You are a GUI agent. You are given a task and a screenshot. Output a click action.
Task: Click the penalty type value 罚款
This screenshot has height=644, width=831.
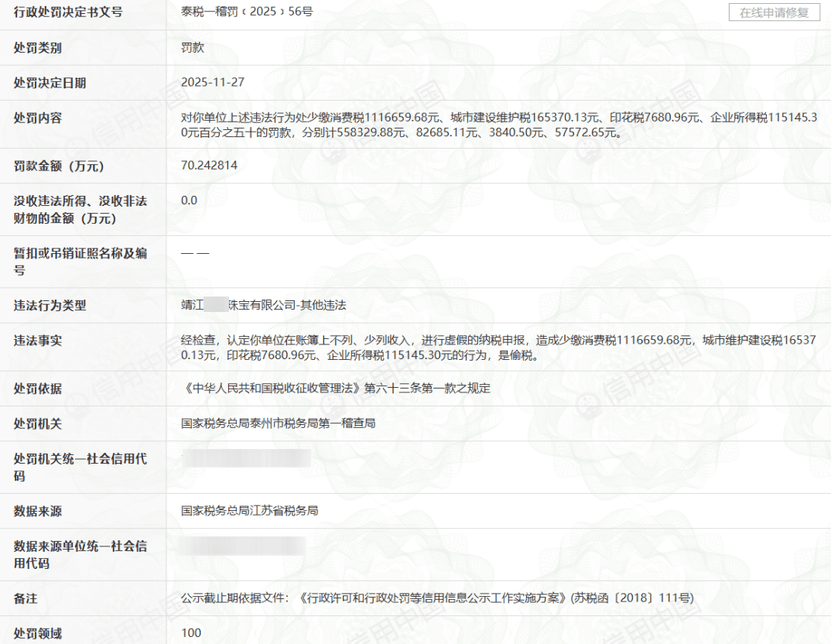pos(193,47)
